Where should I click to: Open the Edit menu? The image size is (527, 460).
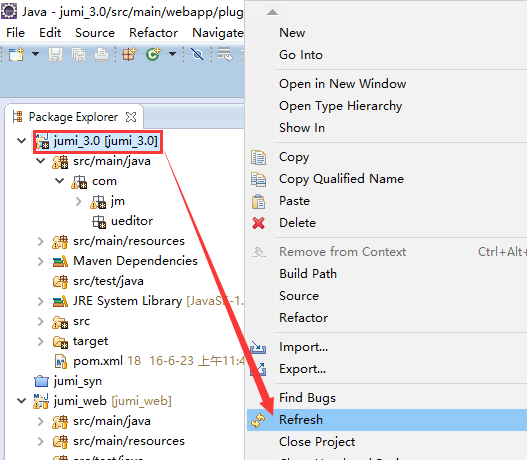point(50,33)
